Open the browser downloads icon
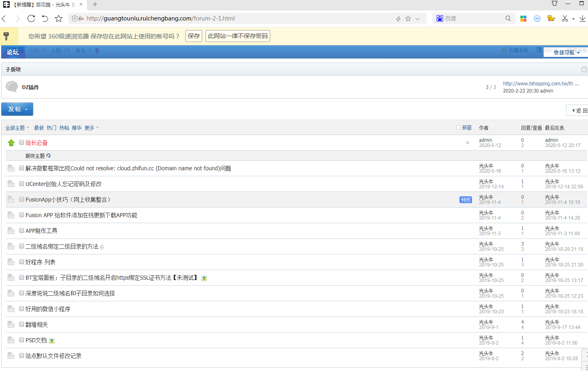588x371 pixels. coord(582,18)
